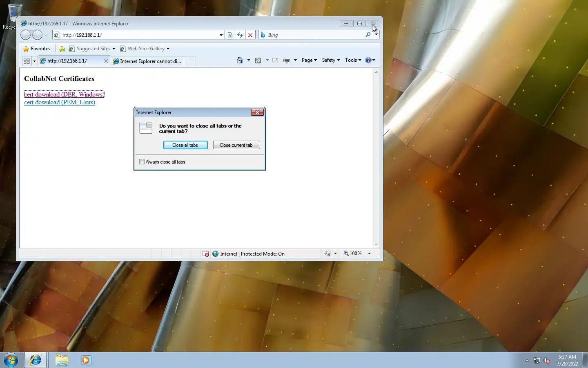
Task: Click the CollabNet Certificates heading
Action: 59,79
